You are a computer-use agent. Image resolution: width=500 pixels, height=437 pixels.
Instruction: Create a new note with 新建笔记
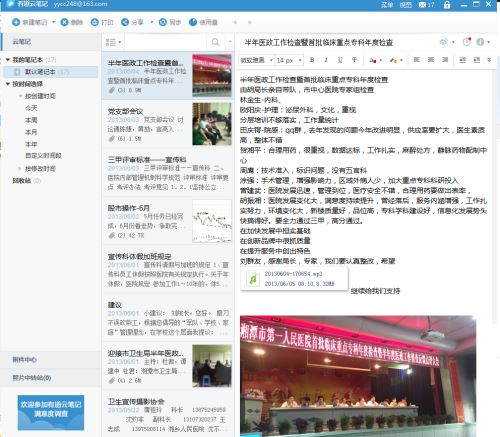pyautogui.click(x=29, y=22)
